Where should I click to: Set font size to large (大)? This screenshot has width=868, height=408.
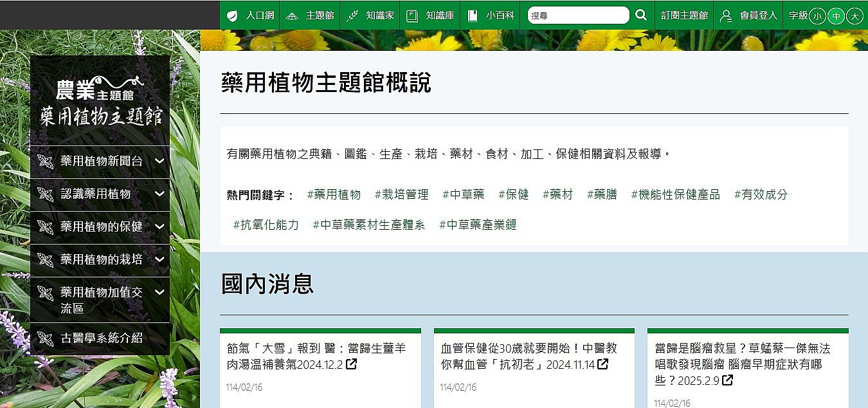[x=854, y=16]
